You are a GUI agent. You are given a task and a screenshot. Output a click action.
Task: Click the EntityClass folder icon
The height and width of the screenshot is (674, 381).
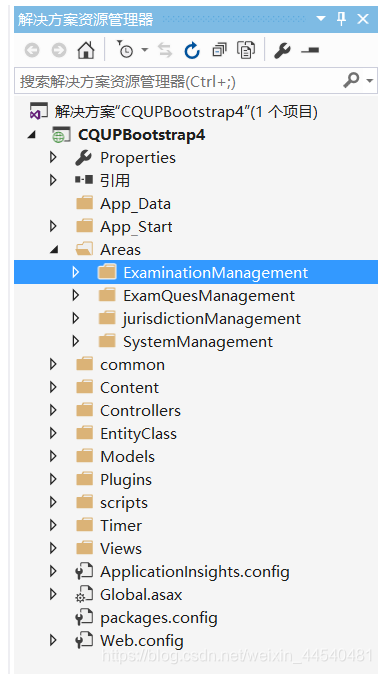(x=84, y=432)
